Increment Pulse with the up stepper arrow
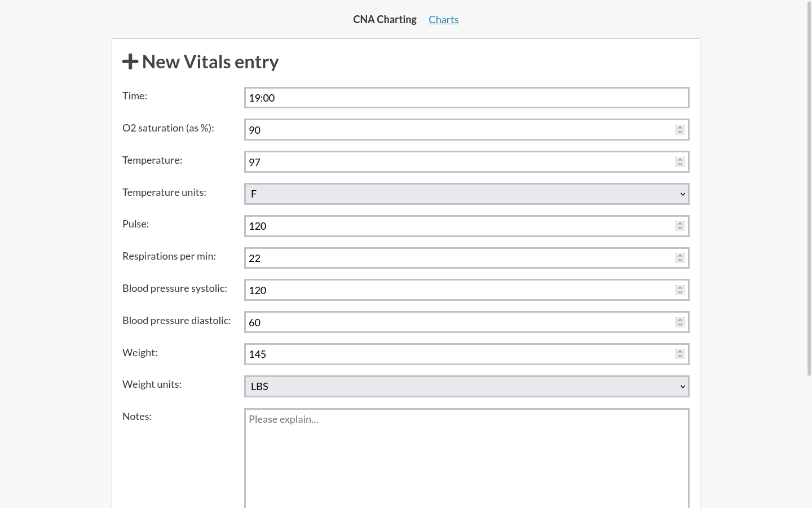Image resolution: width=812 pixels, height=508 pixels. click(680, 224)
